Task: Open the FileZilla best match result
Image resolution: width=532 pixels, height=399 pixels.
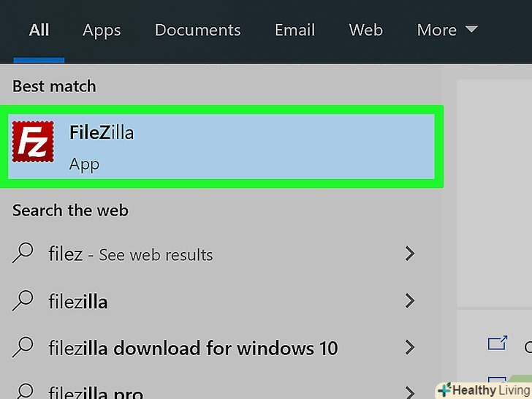Action: click(219, 142)
